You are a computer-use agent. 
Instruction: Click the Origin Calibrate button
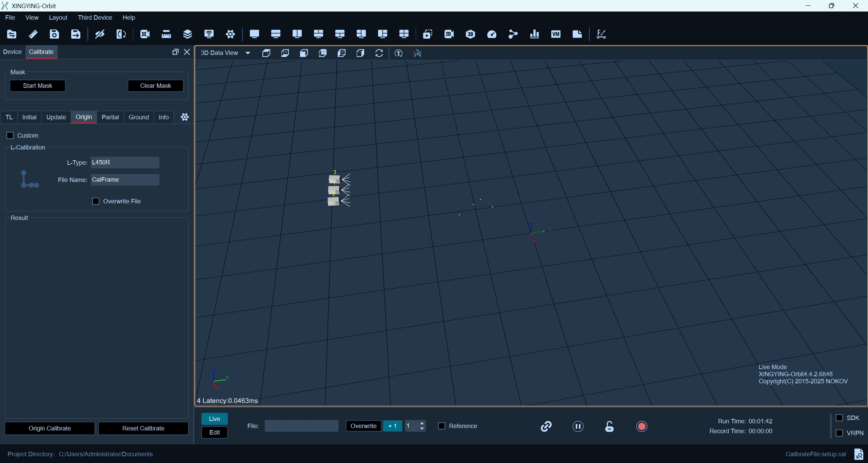coord(50,428)
